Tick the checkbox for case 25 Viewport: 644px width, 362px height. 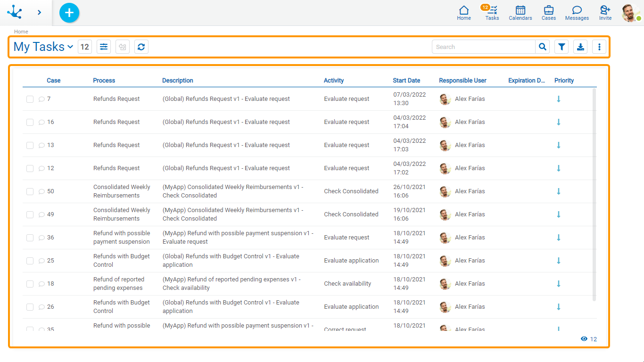tap(30, 261)
